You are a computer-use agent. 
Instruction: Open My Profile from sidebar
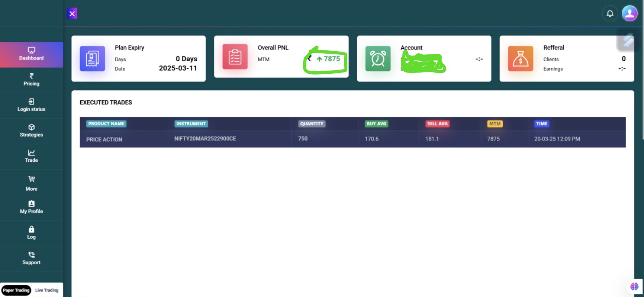click(x=31, y=208)
